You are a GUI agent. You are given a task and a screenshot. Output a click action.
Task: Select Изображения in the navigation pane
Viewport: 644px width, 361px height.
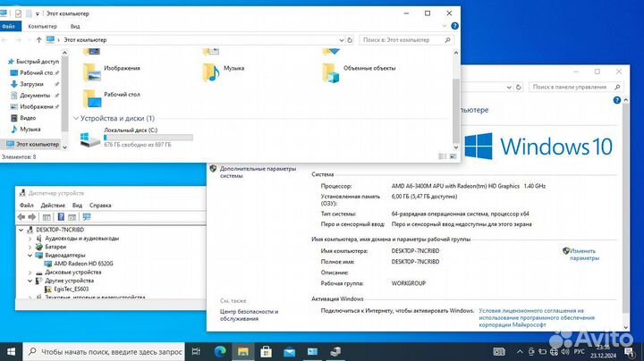pos(36,106)
